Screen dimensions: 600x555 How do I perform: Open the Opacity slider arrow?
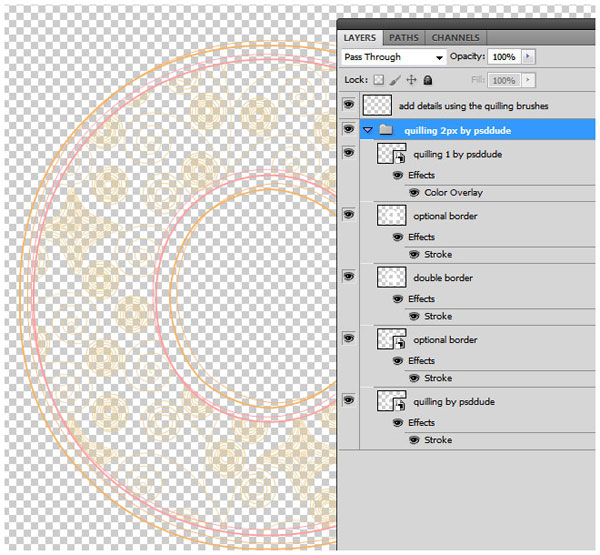528,57
